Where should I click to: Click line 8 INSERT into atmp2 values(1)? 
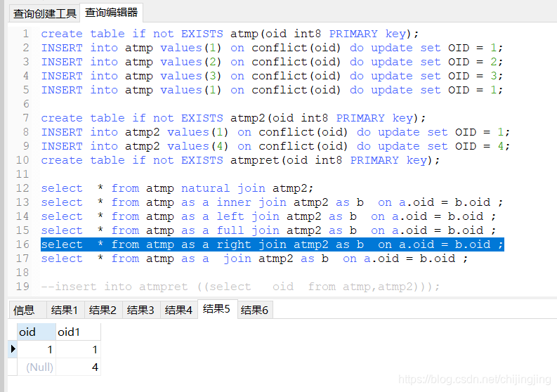[x=275, y=132]
